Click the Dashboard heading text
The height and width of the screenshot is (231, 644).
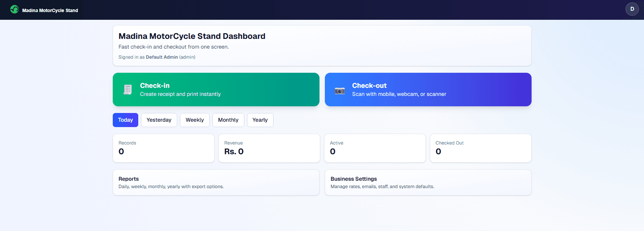192,36
